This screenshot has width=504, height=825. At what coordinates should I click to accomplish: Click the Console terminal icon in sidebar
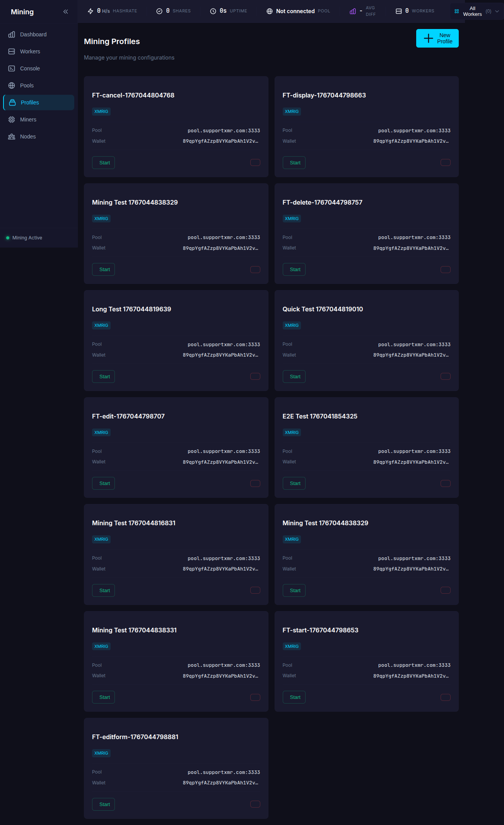click(x=12, y=68)
